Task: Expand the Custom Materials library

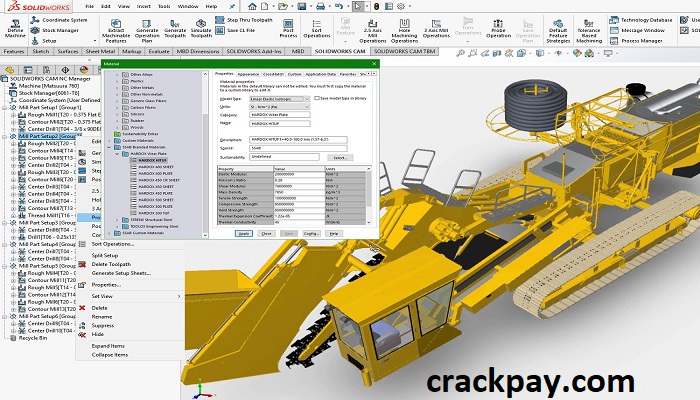Action: pos(109,140)
